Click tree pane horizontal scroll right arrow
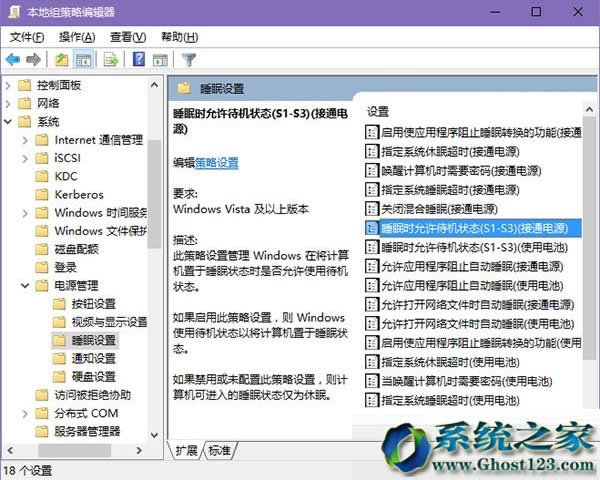 tap(139, 451)
